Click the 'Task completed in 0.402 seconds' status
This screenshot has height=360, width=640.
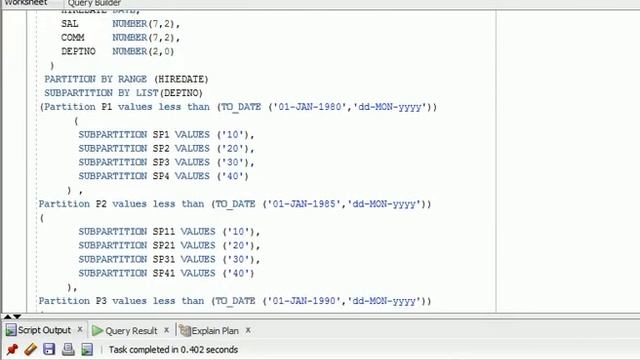[x=173, y=350]
